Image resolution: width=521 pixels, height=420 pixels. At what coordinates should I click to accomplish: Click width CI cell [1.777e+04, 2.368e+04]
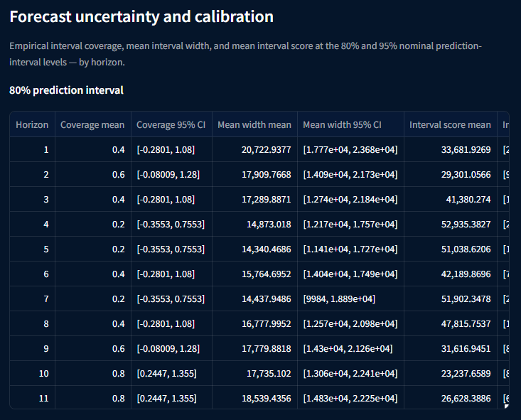350,149
